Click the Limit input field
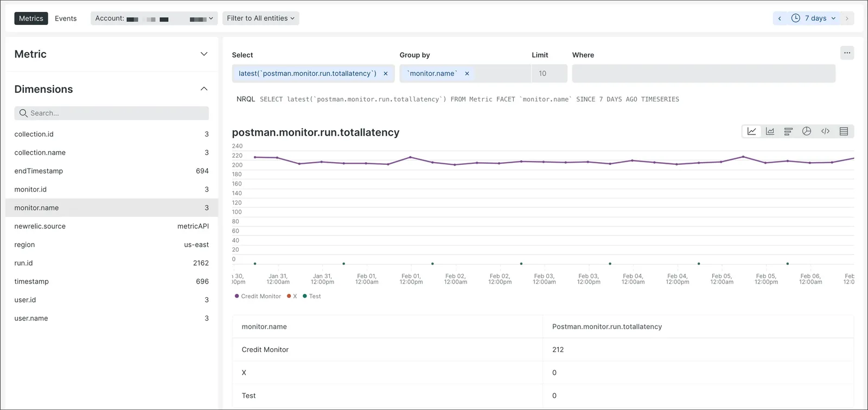This screenshot has width=868, height=410. point(549,74)
